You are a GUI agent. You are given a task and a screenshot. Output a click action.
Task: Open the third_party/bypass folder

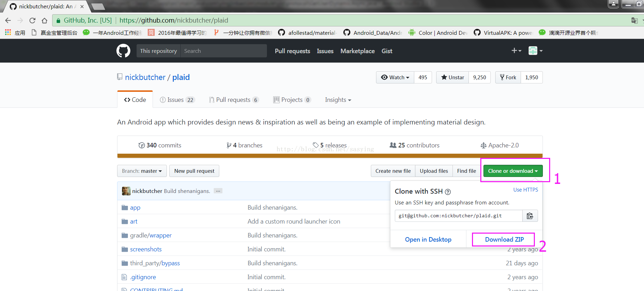tap(155, 263)
